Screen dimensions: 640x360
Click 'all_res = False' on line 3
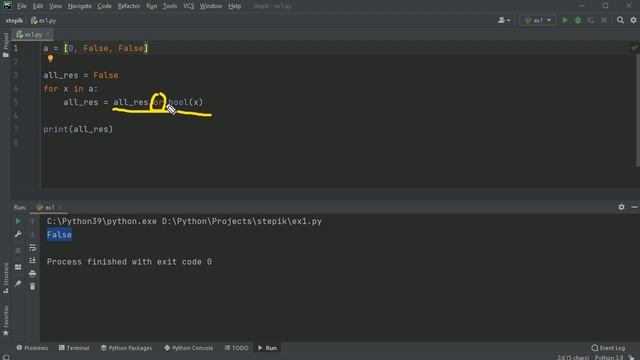click(x=81, y=75)
